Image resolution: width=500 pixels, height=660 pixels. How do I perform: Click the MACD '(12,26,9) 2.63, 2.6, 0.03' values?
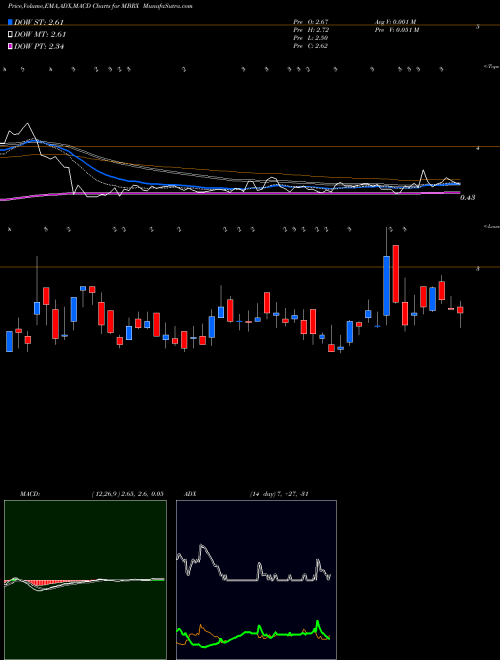click(127, 494)
